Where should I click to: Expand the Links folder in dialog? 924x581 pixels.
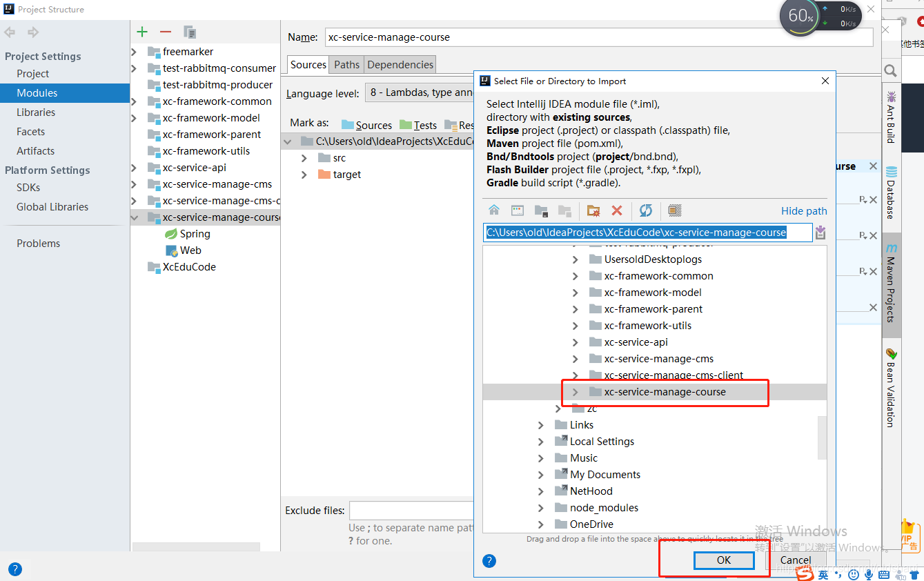click(541, 425)
